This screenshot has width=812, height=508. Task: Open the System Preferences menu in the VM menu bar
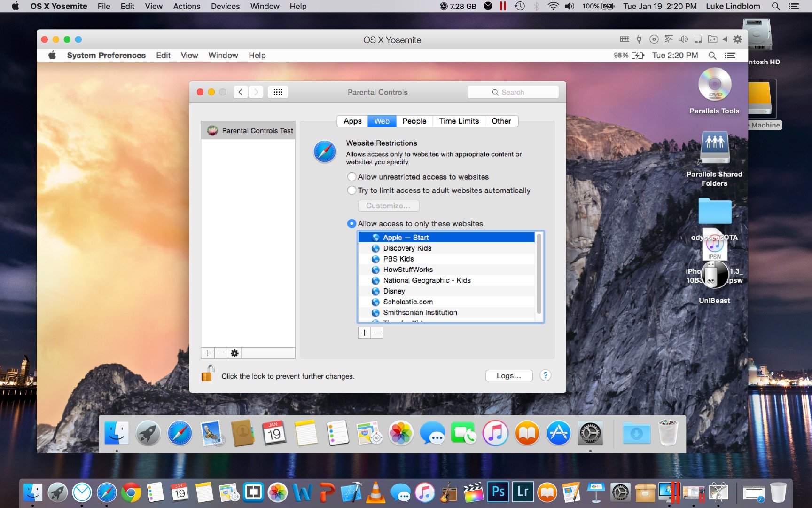(x=106, y=56)
